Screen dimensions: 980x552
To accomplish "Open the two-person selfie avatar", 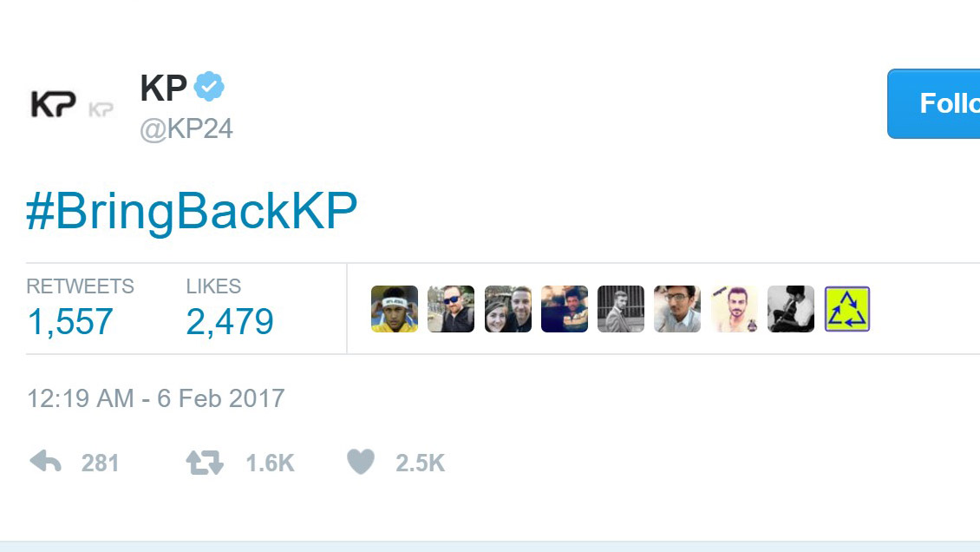I will tap(507, 309).
